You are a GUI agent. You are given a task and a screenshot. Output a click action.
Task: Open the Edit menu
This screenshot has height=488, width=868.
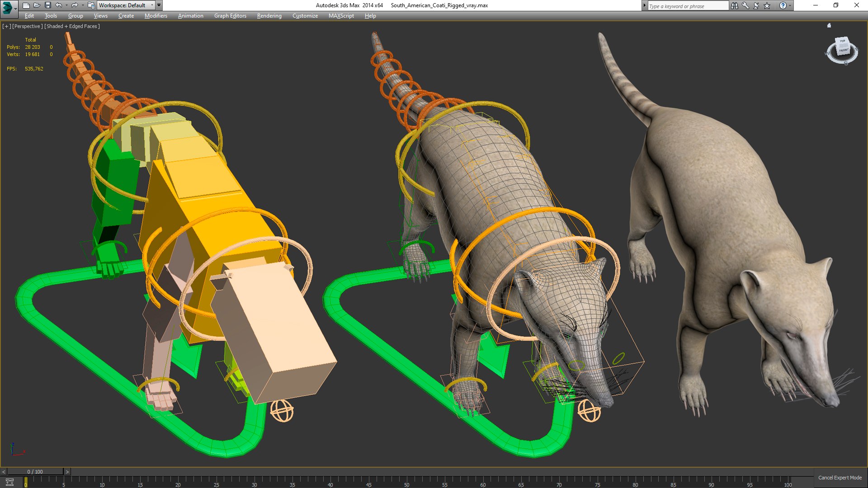pyautogui.click(x=29, y=16)
